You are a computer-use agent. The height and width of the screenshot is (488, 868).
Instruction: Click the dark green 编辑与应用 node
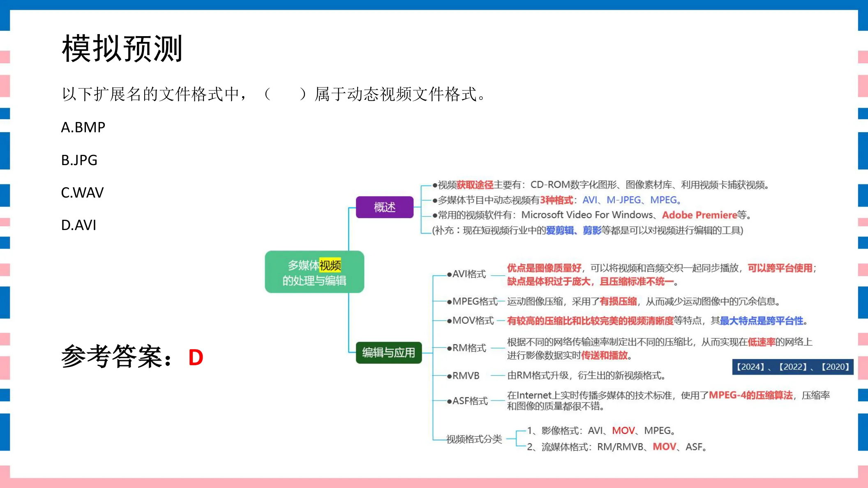(x=389, y=352)
